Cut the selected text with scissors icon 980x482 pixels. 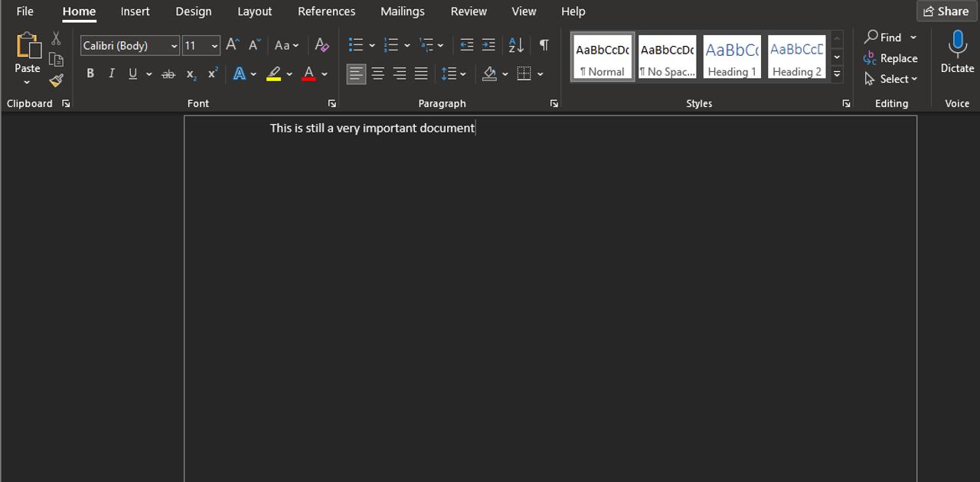(55, 37)
